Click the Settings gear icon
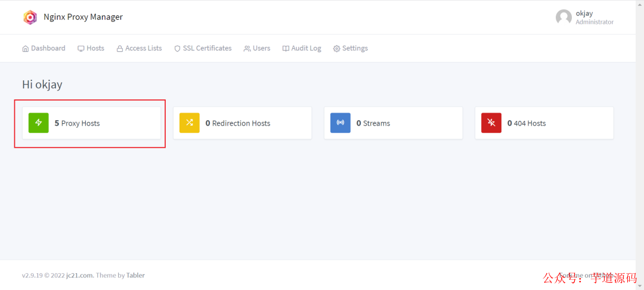Viewport: 644px width, 290px height. (x=337, y=48)
